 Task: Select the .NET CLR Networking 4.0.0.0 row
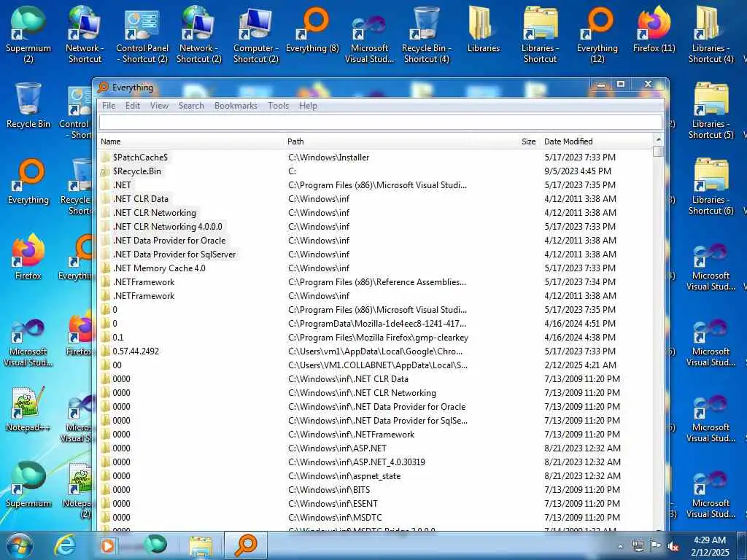click(x=376, y=226)
